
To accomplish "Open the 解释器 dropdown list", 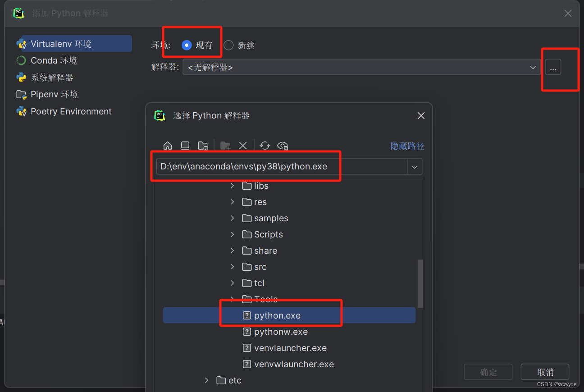I will (x=533, y=67).
